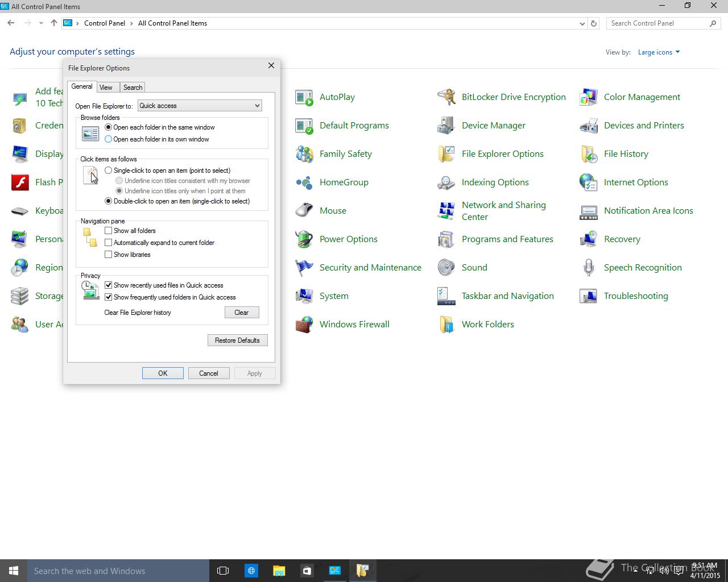728x582 pixels.
Task: Click the BitLocker Drive Encryption icon
Action: [x=446, y=97]
